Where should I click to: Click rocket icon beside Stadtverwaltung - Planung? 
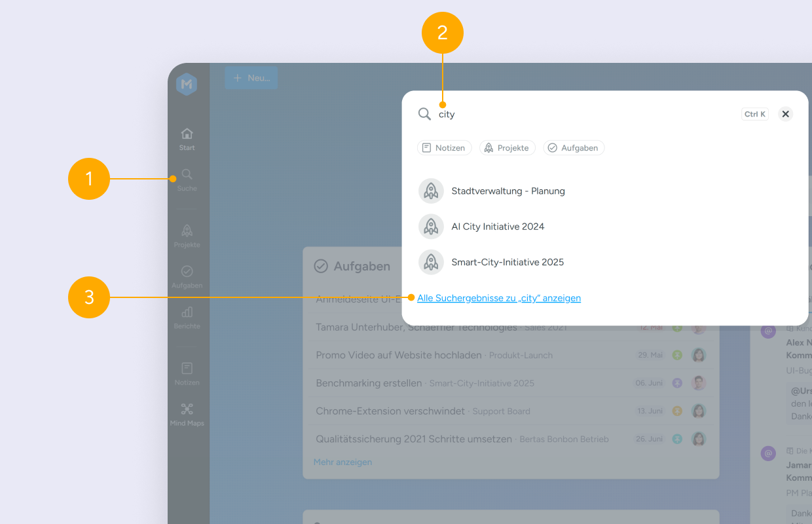click(x=431, y=191)
